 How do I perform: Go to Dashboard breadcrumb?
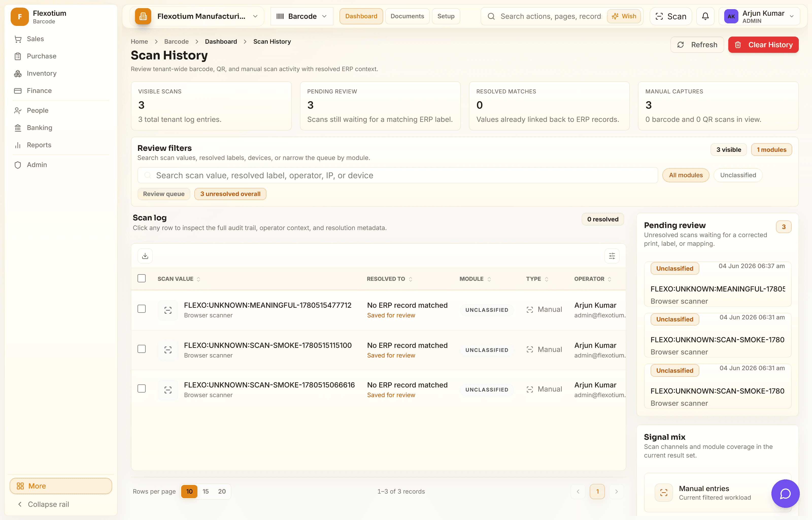click(x=221, y=42)
